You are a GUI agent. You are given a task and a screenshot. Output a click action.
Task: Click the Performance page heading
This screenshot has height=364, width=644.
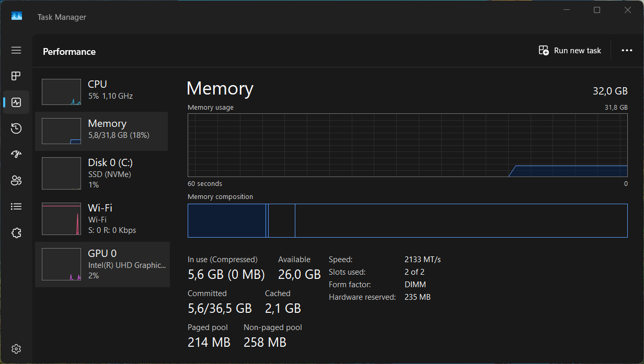point(69,52)
